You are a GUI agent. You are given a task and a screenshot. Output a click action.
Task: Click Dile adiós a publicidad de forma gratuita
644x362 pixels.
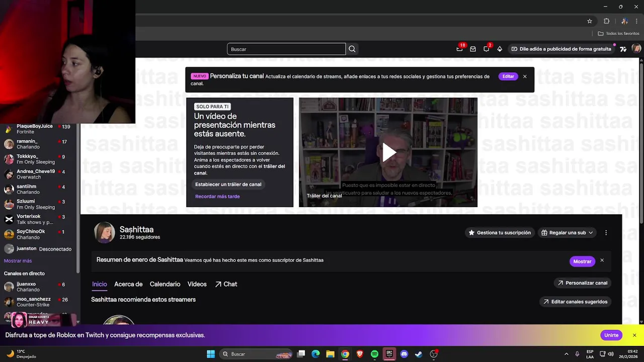(x=561, y=49)
